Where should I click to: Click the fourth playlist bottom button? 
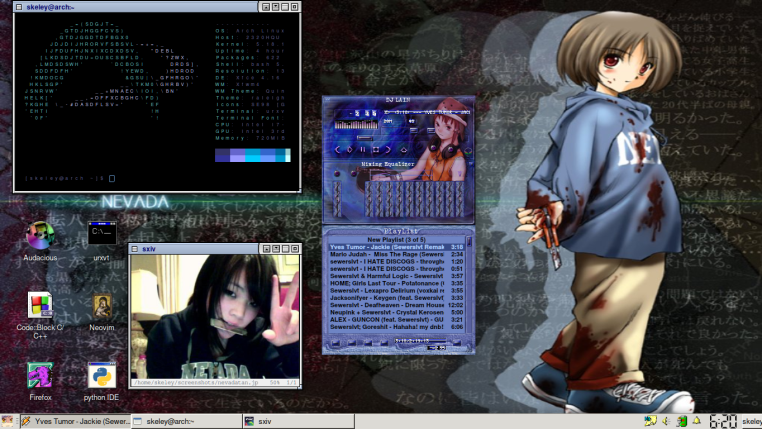pos(383,343)
